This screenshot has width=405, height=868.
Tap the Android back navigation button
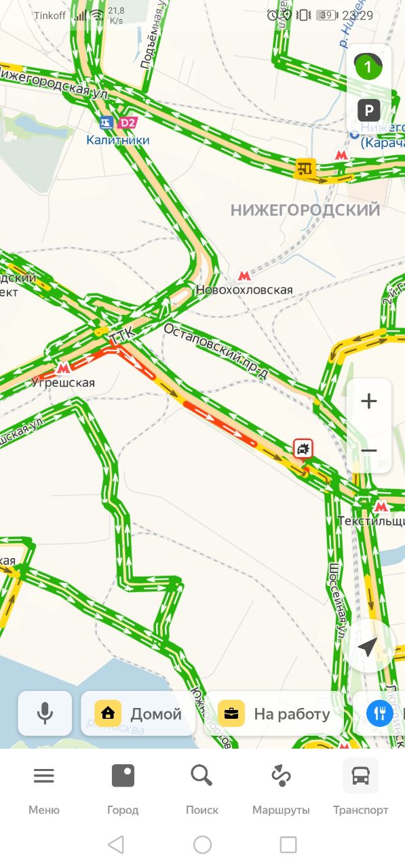(x=116, y=844)
